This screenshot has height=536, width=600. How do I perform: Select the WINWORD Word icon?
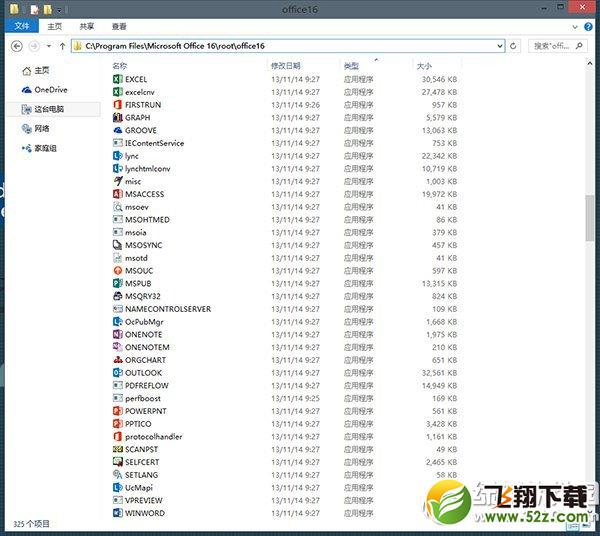[118, 513]
